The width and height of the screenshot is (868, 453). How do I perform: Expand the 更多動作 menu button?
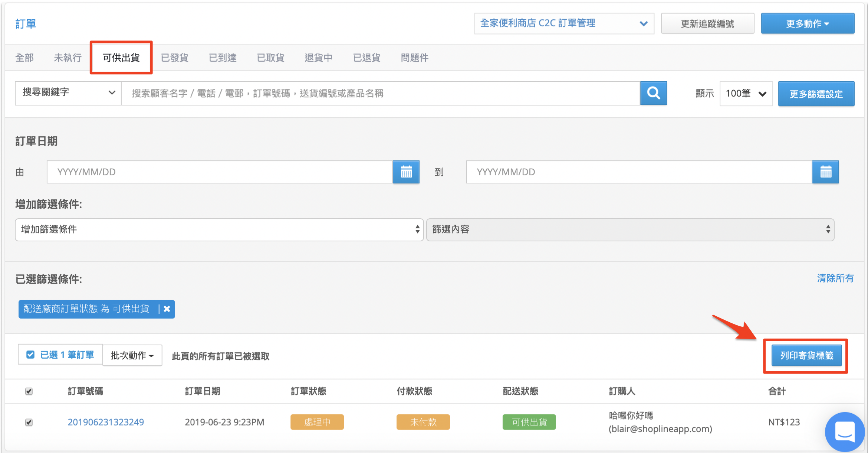coord(808,23)
